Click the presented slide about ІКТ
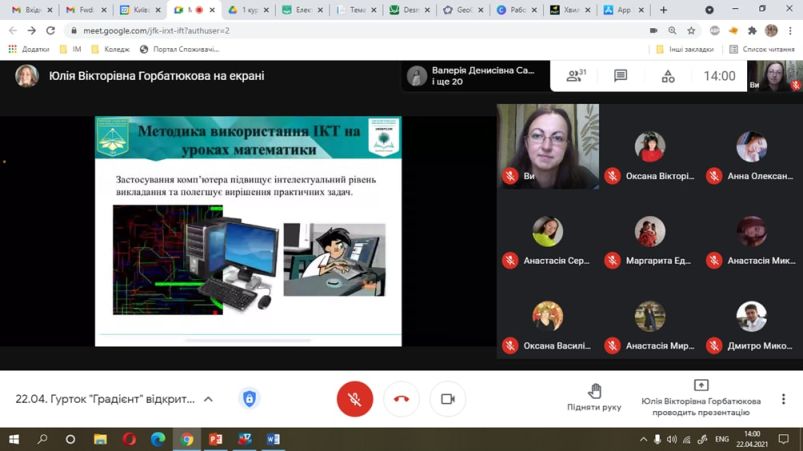Screen dimensions: 803x451 click(248, 231)
